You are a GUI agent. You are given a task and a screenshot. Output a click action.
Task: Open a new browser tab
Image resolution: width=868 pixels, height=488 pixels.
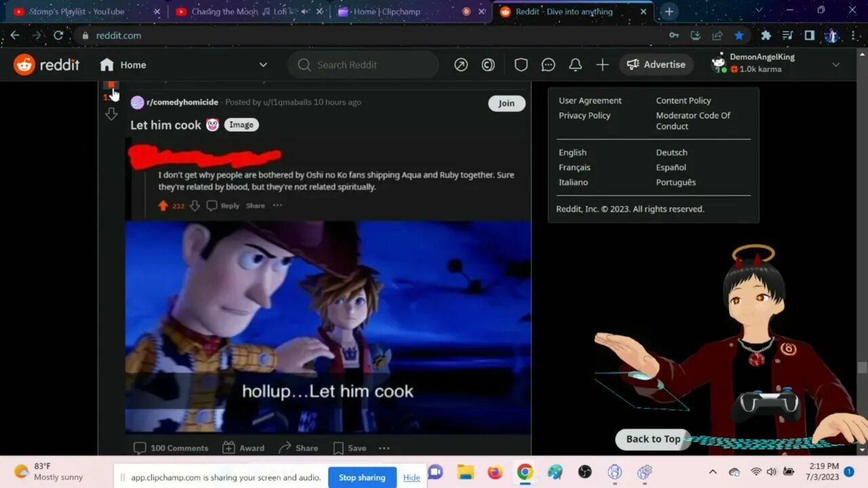[x=669, y=12]
